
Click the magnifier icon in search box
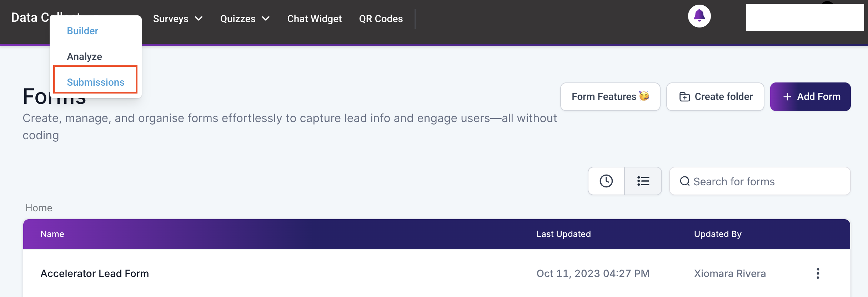coord(684,181)
